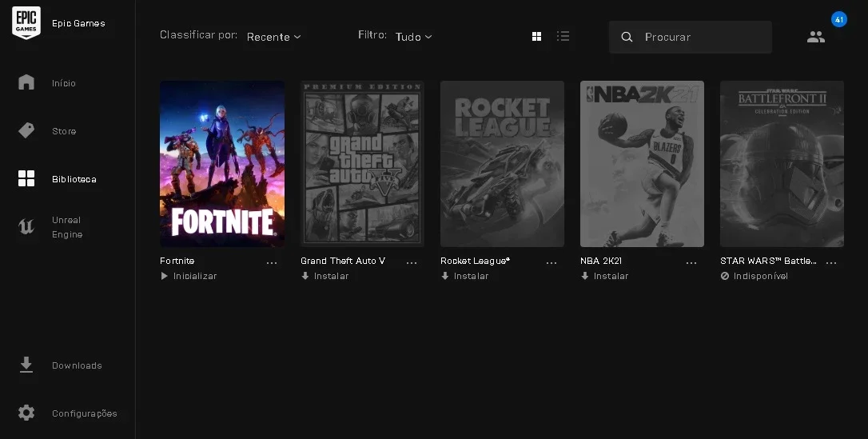Click the Epic Games logo icon
Viewport: 868px width, 439px height.
pyautogui.click(x=26, y=22)
